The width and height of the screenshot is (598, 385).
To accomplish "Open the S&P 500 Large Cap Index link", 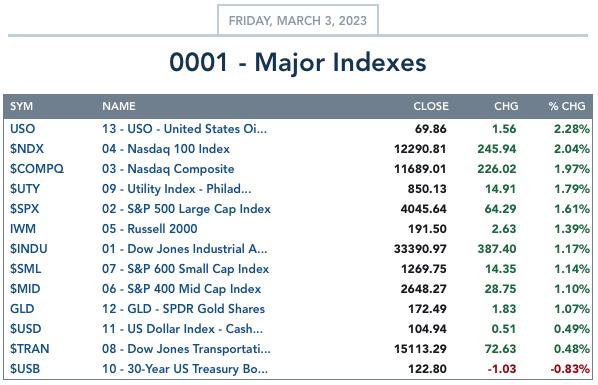I will (186, 209).
